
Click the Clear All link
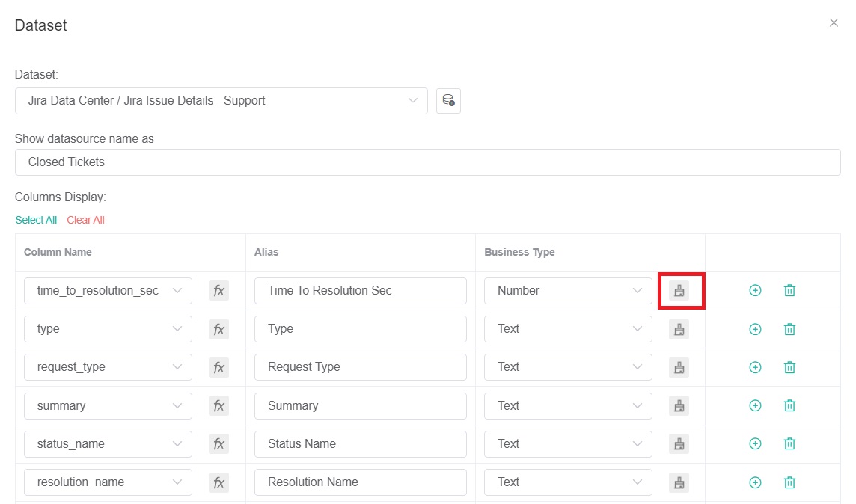(85, 220)
